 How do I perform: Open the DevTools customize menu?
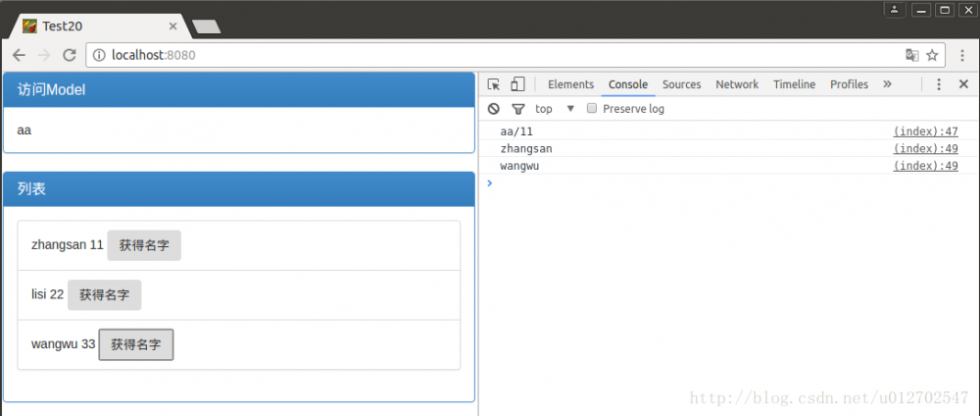(938, 84)
